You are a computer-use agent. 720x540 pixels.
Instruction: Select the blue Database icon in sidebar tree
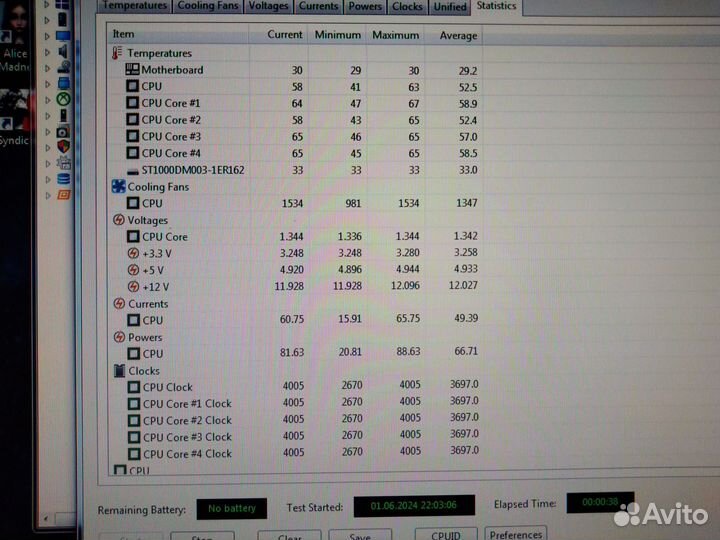point(63,179)
